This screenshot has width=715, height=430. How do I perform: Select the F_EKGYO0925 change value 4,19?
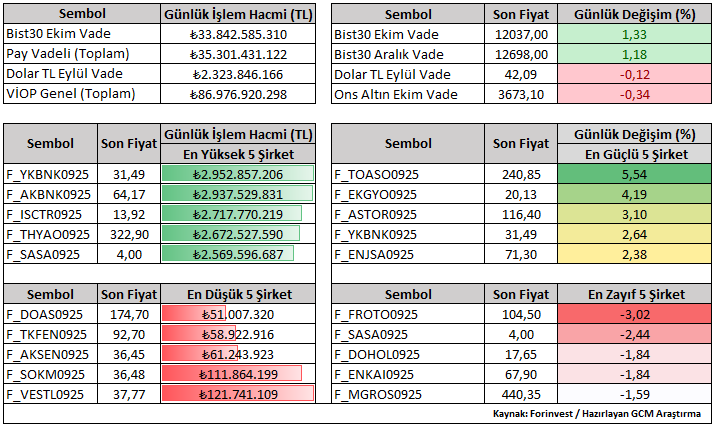[634, 194]
